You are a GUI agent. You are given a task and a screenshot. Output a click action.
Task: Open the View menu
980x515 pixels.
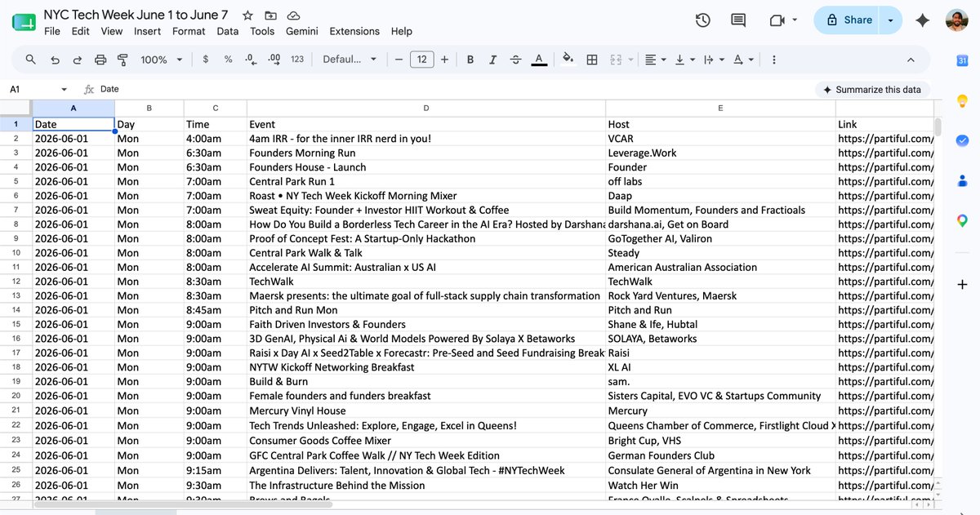[x=112, y=31]
